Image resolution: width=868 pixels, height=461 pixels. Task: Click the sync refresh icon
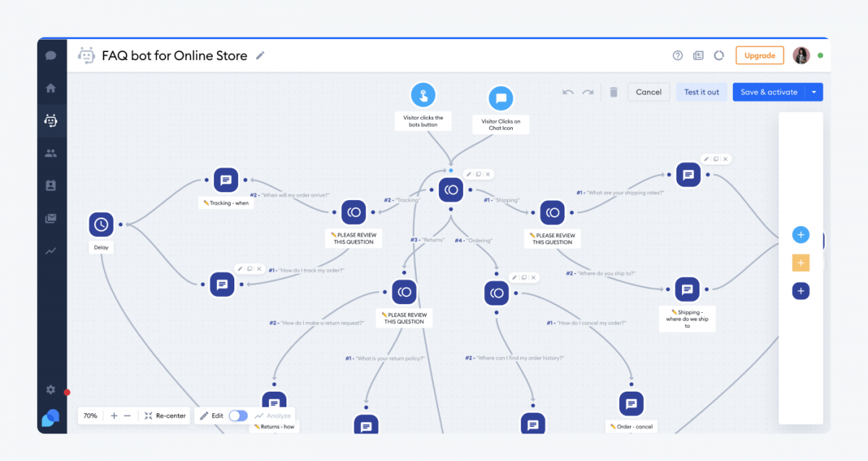pos(720,55)
